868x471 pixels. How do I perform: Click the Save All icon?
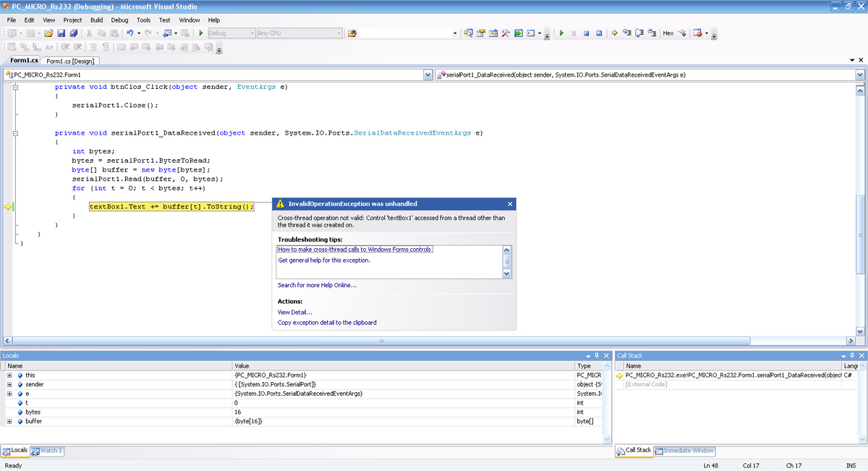click(74, 33)
